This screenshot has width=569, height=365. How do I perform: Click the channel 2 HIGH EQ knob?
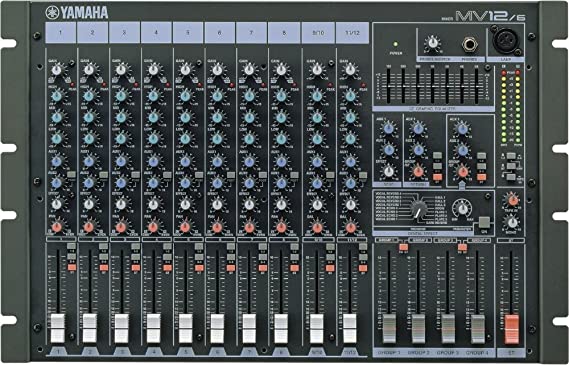[89, 96]
